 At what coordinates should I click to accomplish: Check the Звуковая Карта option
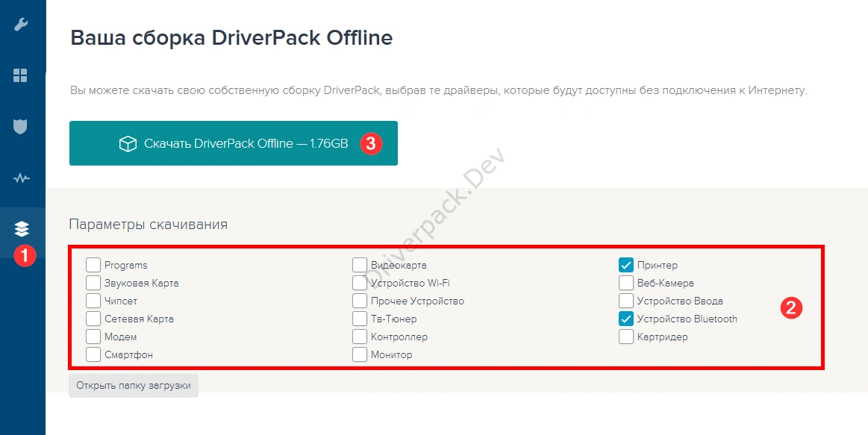point(93,283)
